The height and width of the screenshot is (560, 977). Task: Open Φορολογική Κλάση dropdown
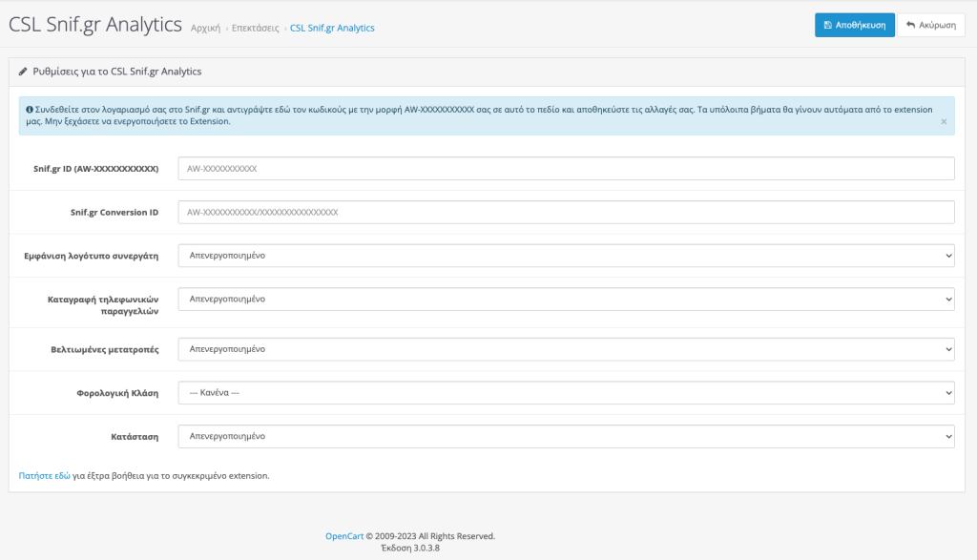(x=566, y=392)
